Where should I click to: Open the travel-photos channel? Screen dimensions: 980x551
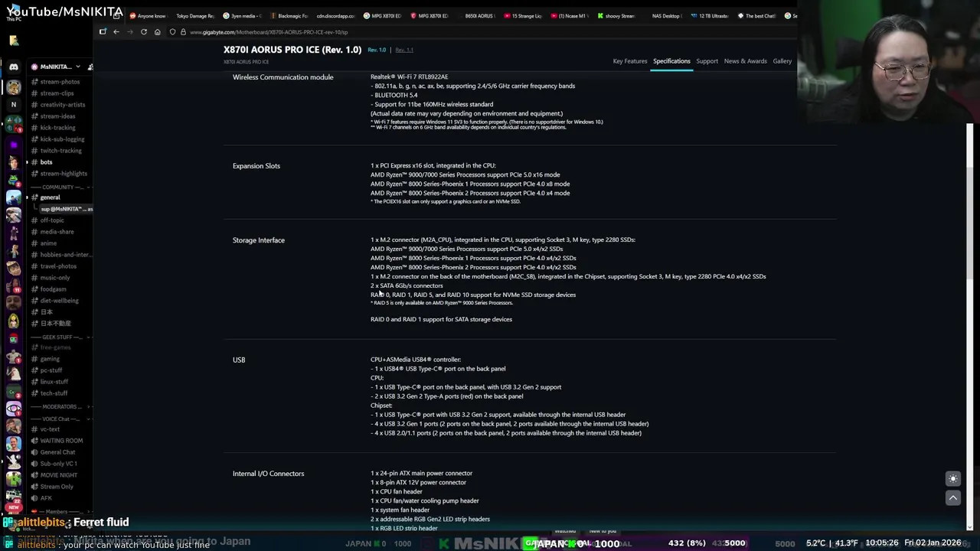pyautogui.click(x=58, y=266)
